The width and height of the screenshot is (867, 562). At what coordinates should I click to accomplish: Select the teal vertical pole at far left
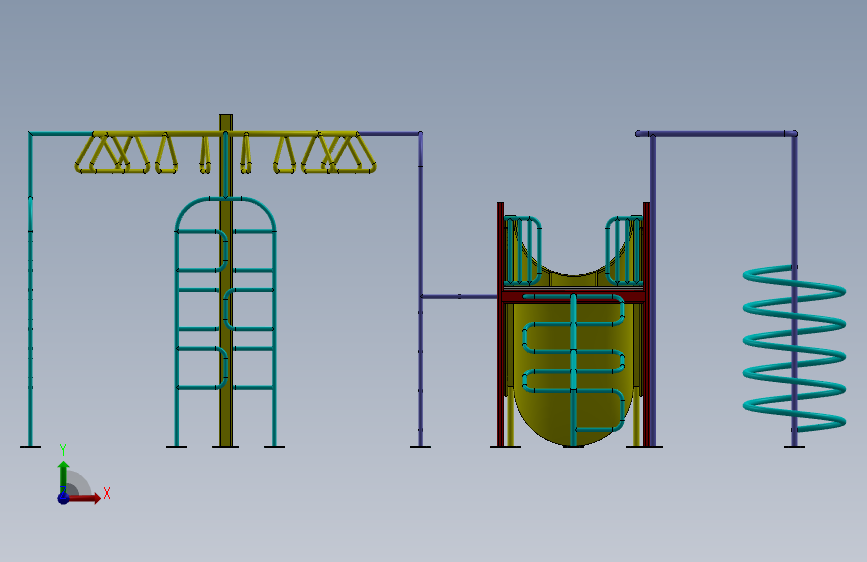pos(30,289)
